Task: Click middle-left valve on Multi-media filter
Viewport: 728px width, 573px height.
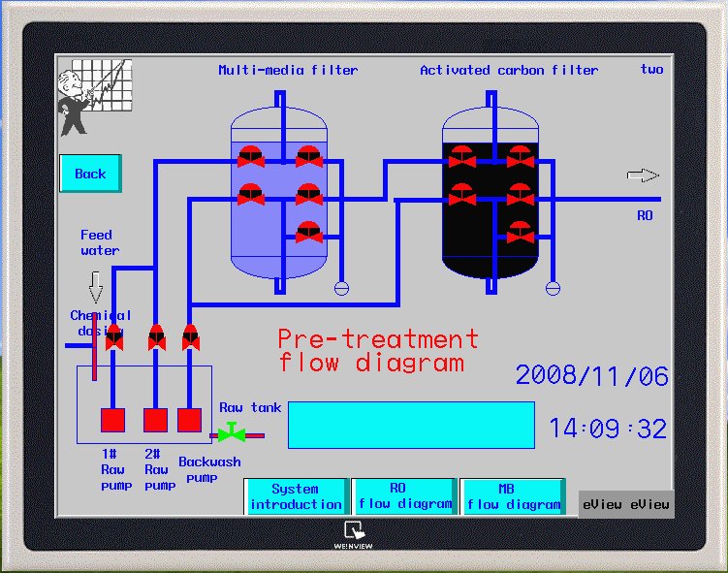Action: click(x=251, y=194)
